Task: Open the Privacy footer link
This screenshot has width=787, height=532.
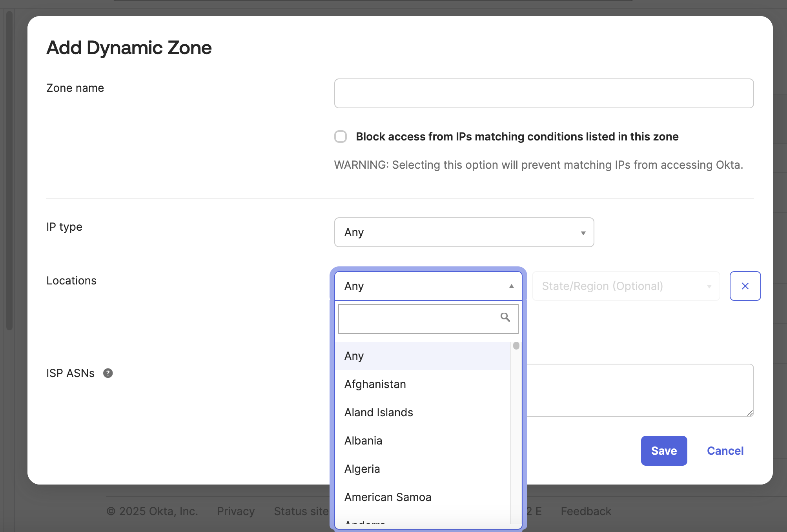Action: coord(235,511)
